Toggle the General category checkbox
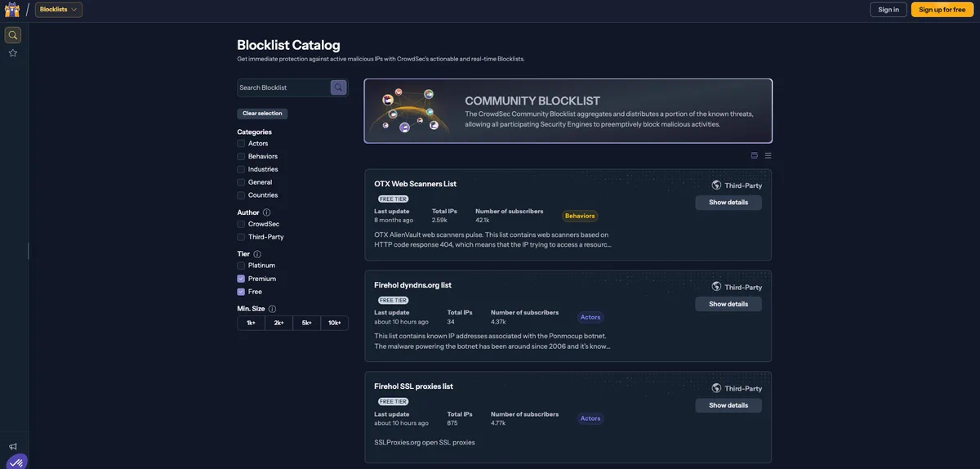Image resolution: width=980 pixels, height=469 pixels. (x=241, y=182)
